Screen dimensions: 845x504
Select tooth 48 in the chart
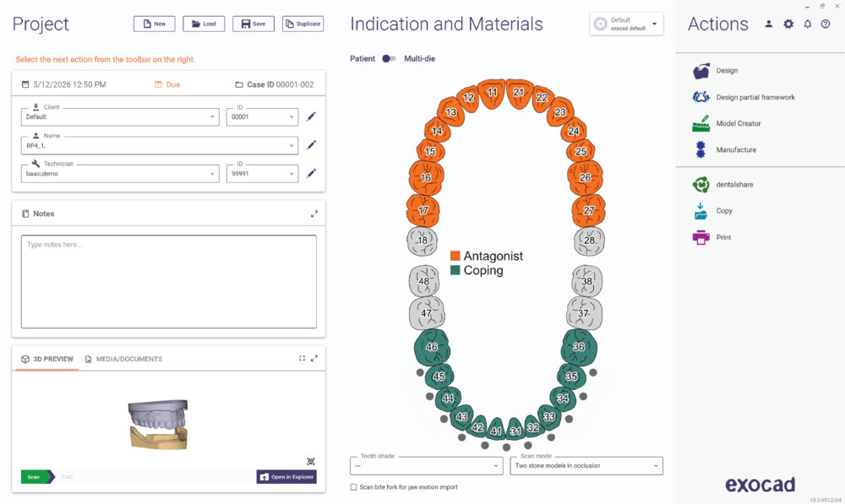click(x=424, y=280)
